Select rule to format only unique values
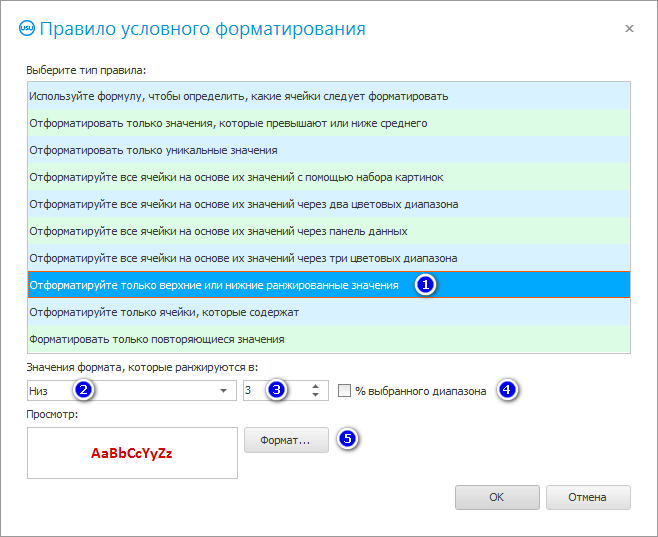This screenshot has height=537, width=658. [329, 150]
